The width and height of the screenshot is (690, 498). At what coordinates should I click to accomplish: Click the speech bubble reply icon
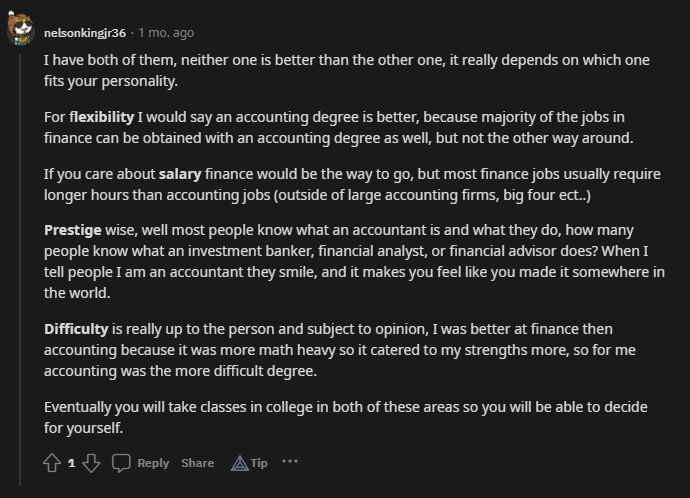121,463
